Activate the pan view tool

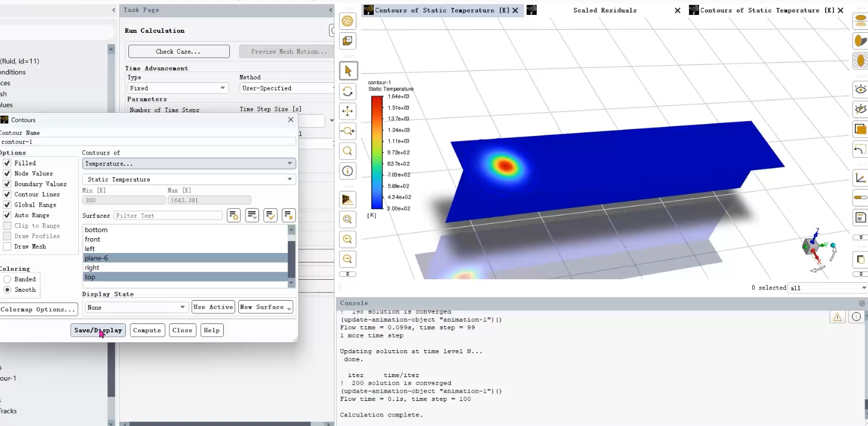348,111
